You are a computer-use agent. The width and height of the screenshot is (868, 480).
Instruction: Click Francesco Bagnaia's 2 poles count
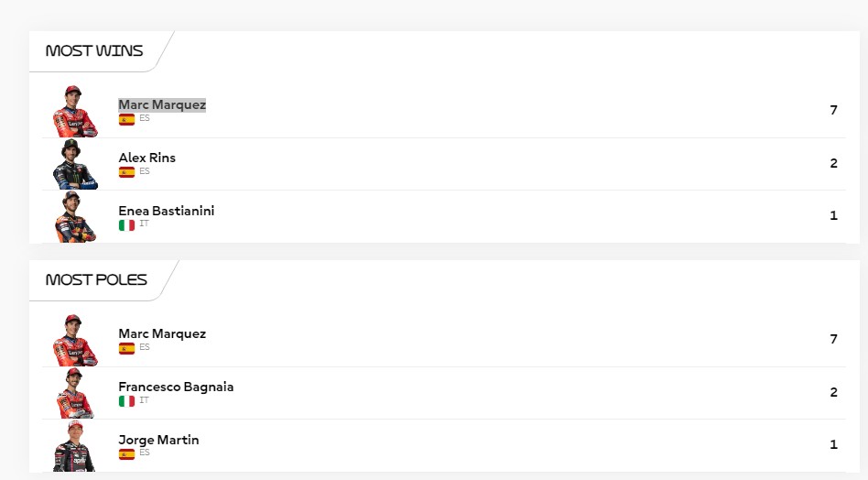(834, 393)
